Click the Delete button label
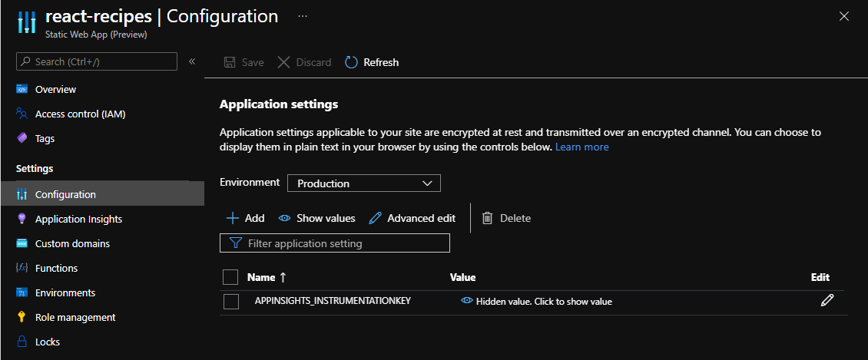 pyautogui.click(x=515, y=219)
